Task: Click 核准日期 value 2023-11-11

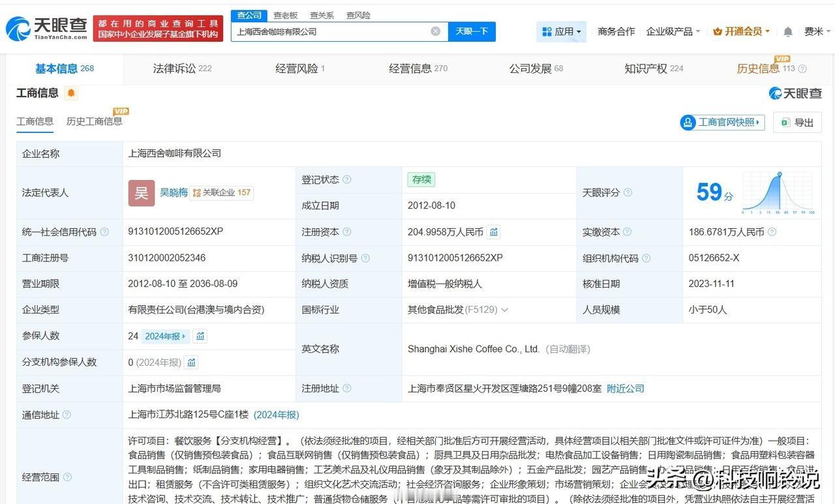Action: (x=712, y=284)
